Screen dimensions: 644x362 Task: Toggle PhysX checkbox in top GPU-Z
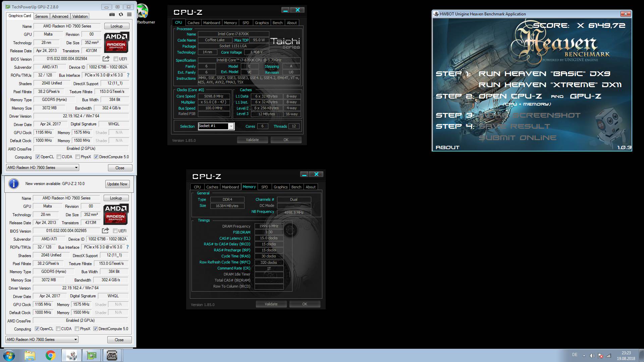coord(77,157)
